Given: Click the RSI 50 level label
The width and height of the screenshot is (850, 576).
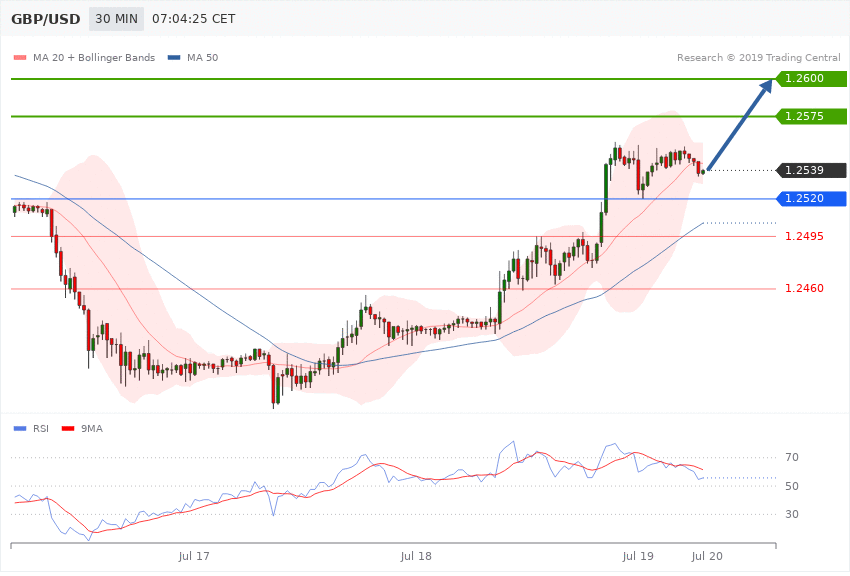Looking at the screenshot, I should tap(791, 486).
